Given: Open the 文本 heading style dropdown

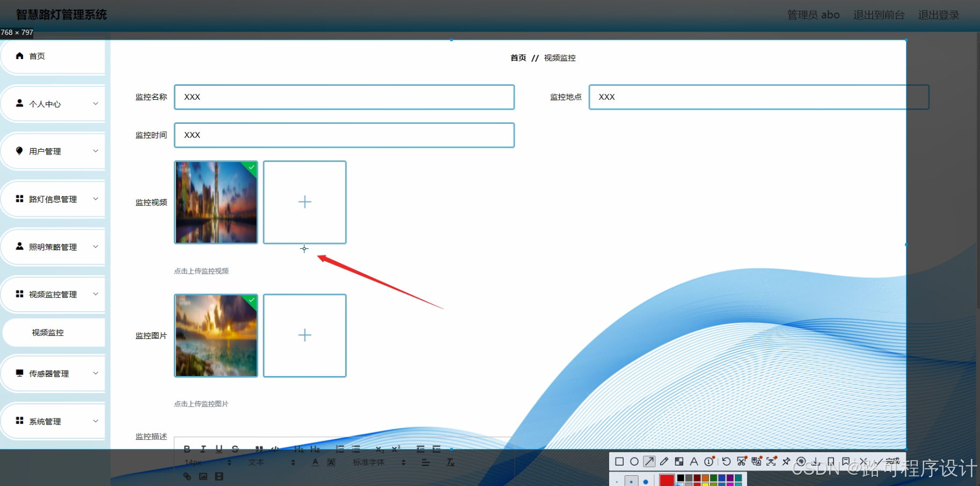Looking at the screenshot, I should tap(271, 462).
